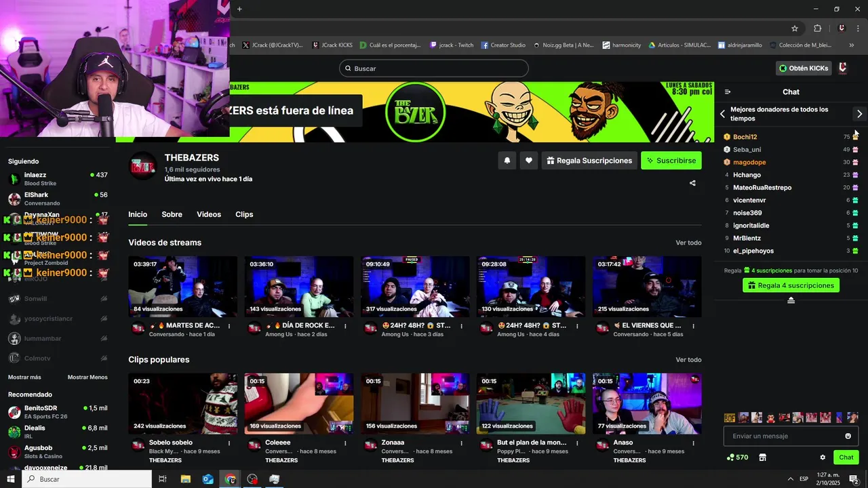This screenshot has height=488, width=868.
Task: Click Ver todo next to Videos de streams
Action: 688,243
